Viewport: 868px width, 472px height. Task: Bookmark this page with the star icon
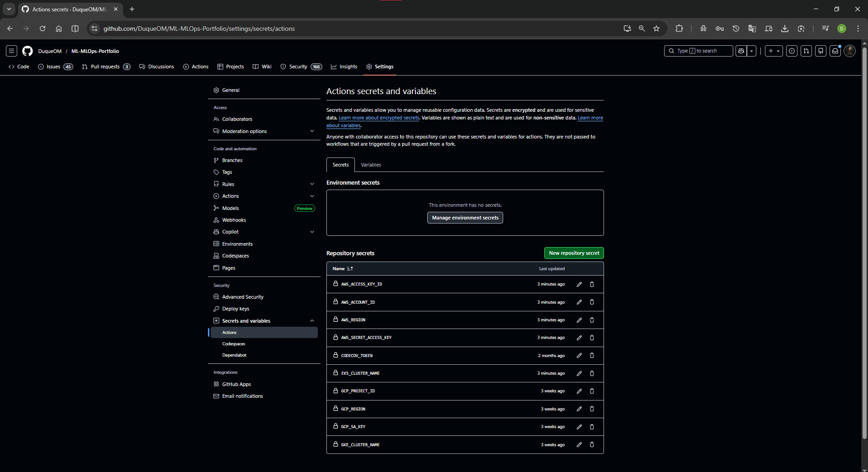click(x=656, y=29)
